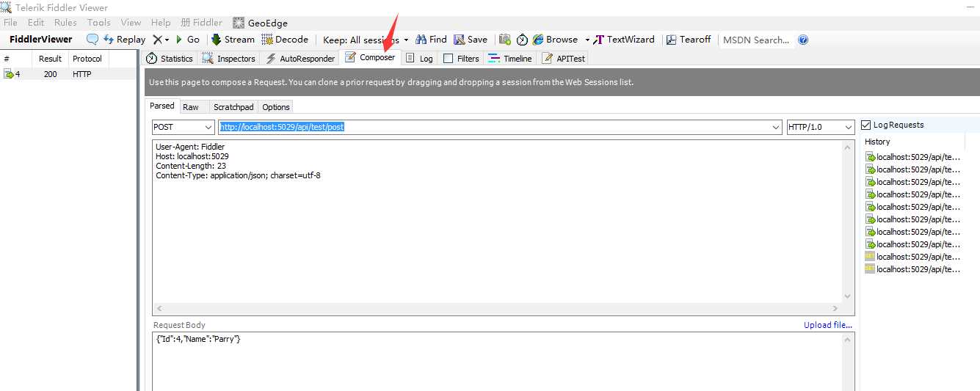
Task: Click inside the Request Body text area
Action: click(498, 362)
